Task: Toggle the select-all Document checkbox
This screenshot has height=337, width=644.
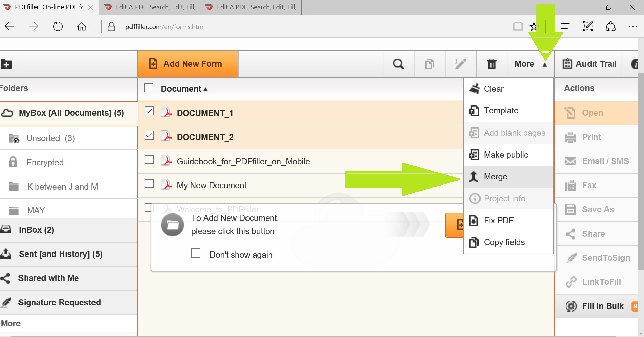Action: [149, 88]
